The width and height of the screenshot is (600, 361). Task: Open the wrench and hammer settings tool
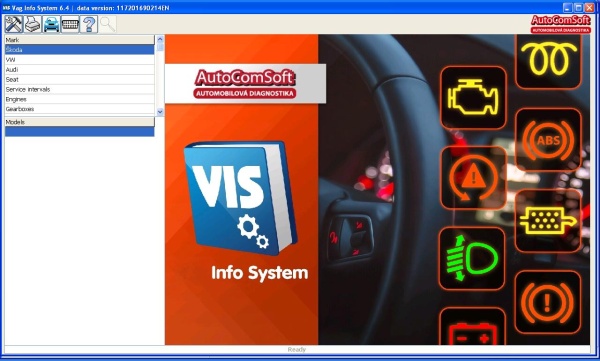14,24
